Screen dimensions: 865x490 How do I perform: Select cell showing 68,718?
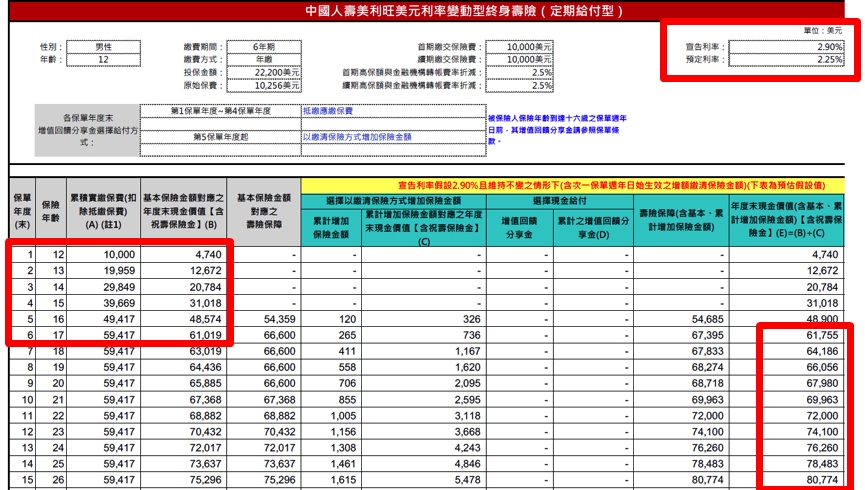pyautogui.click(x=681, y=383)
